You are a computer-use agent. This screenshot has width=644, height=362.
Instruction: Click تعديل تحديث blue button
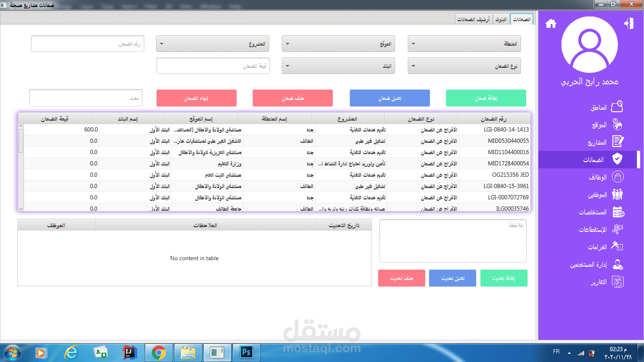click(453, 278)
